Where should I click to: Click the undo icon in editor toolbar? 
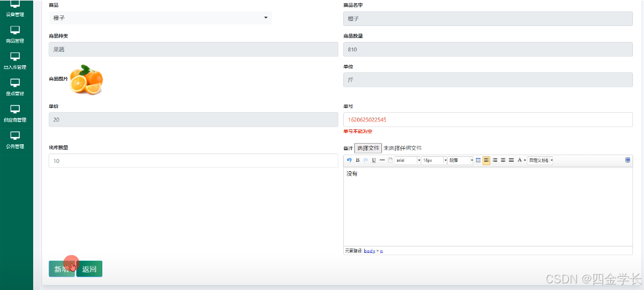tap(349, 160)
